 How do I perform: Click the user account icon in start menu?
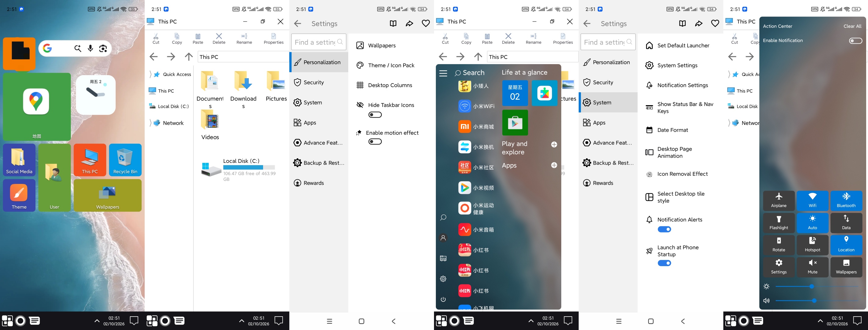click(x=443, y=238)
